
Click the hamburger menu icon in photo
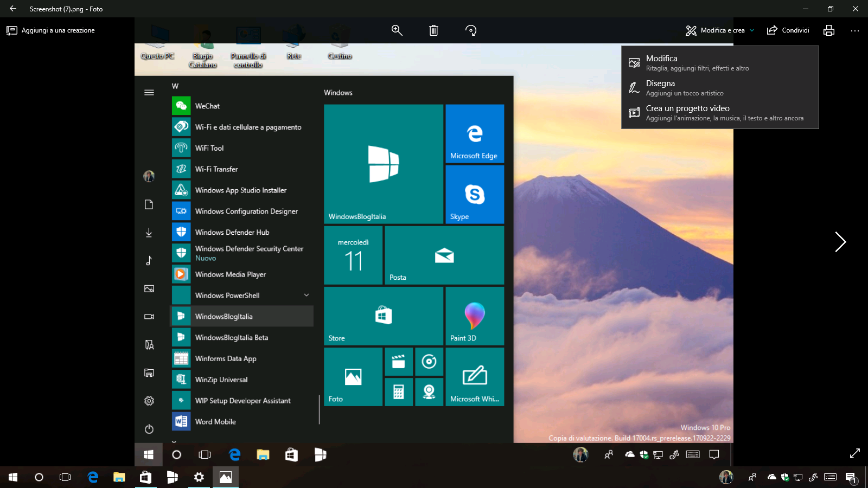coord(149,92)
